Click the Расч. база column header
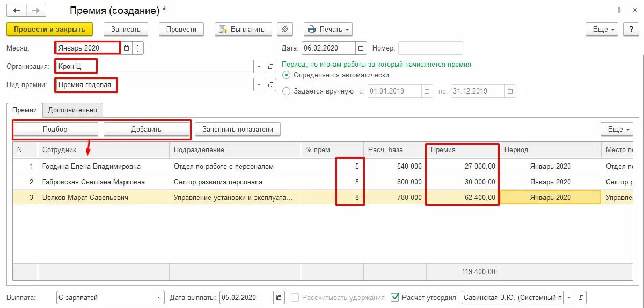 tap(394, 150)
